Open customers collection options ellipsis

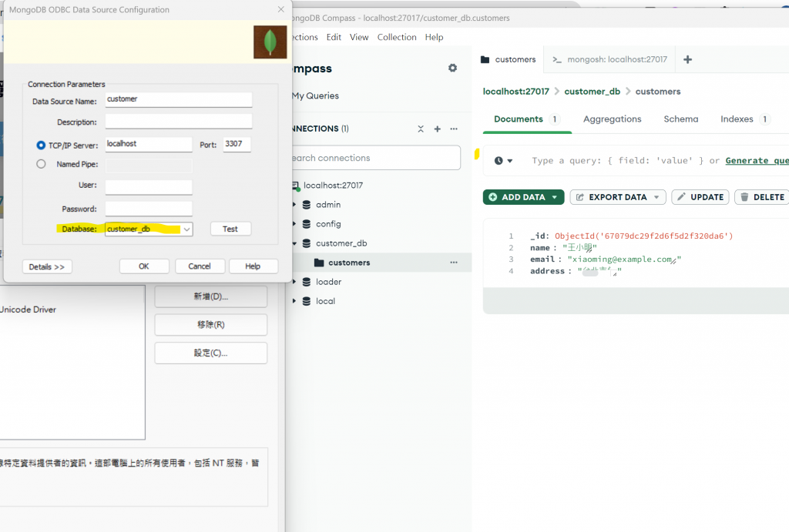[454, 263]
